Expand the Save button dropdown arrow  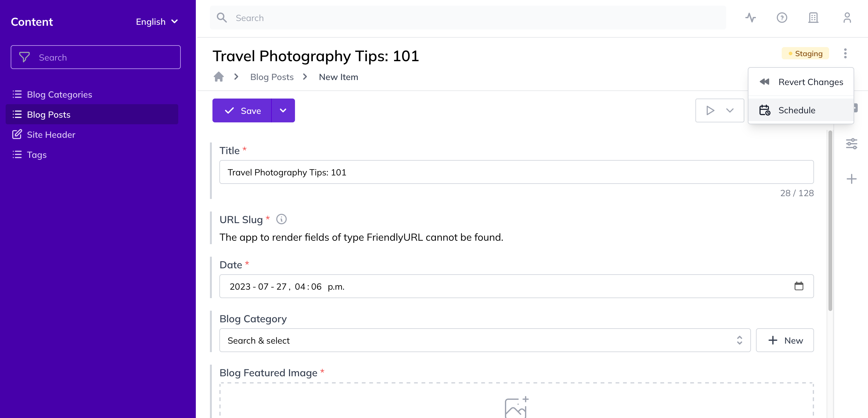283,110
